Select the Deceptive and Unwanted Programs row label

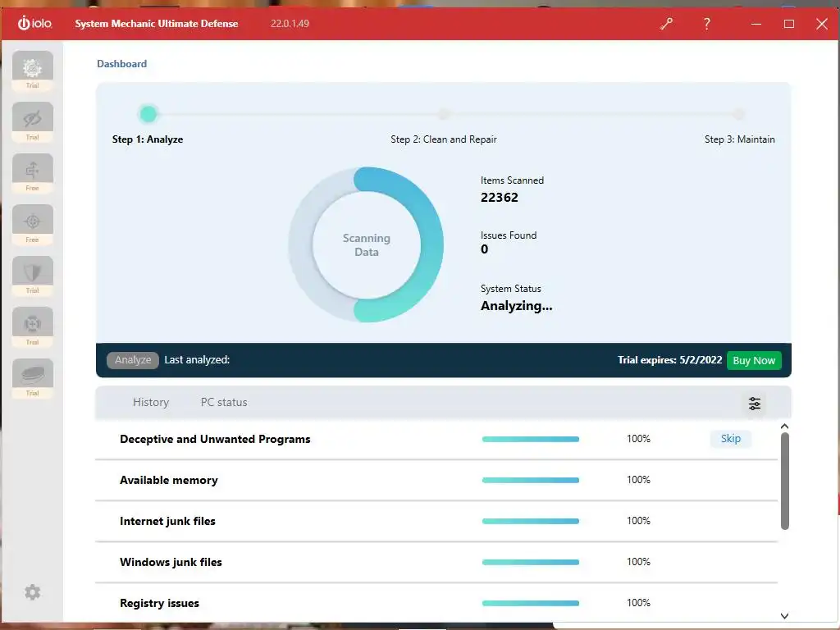point(215,440)
